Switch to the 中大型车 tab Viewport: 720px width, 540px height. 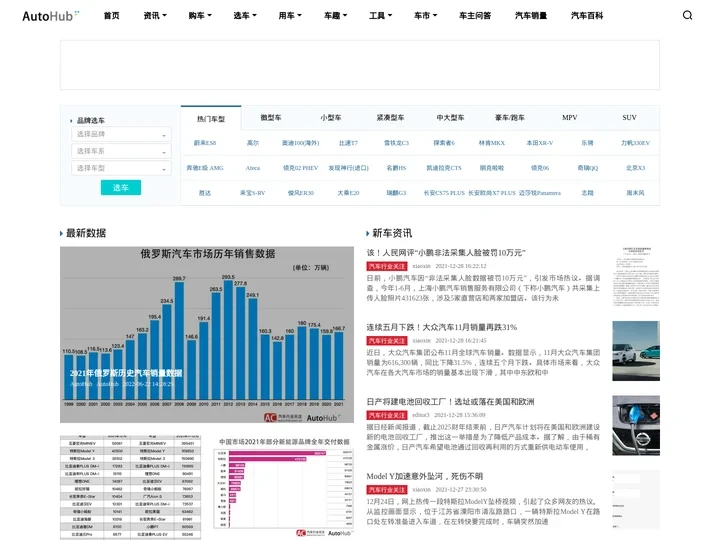pos(450,118)
